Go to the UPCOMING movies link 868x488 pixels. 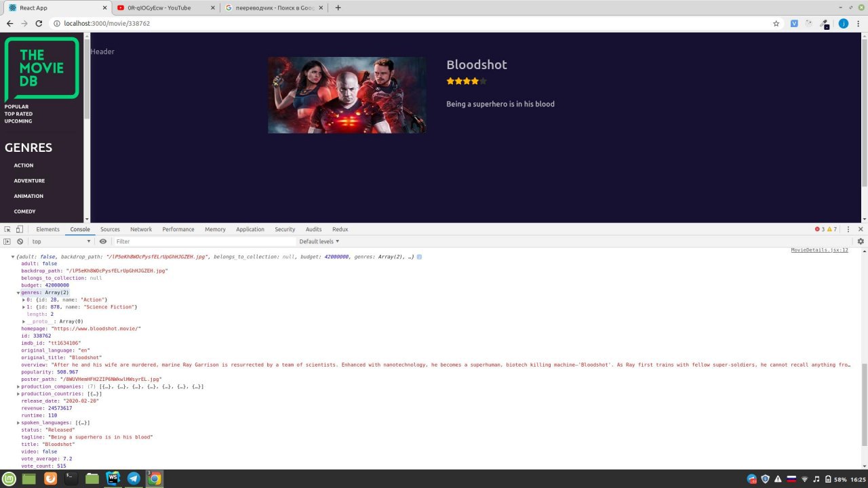[x=18, y=121]
